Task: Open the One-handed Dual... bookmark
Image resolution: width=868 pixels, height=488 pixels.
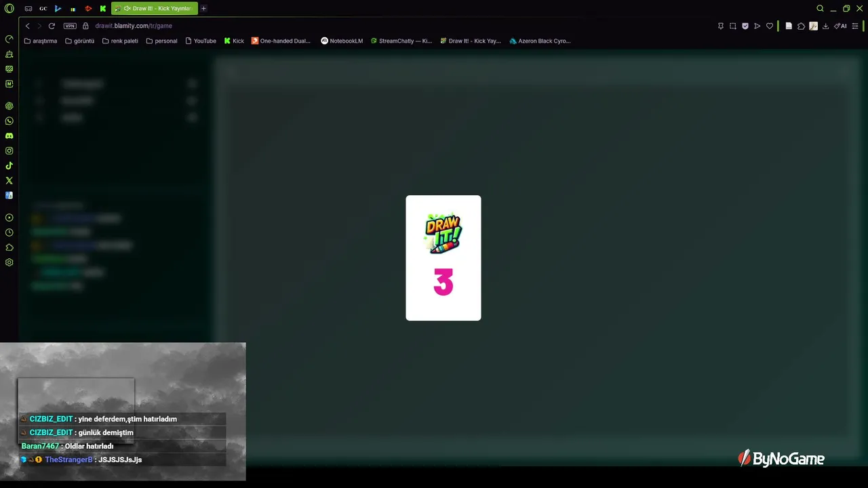Action: coord(281,41)
